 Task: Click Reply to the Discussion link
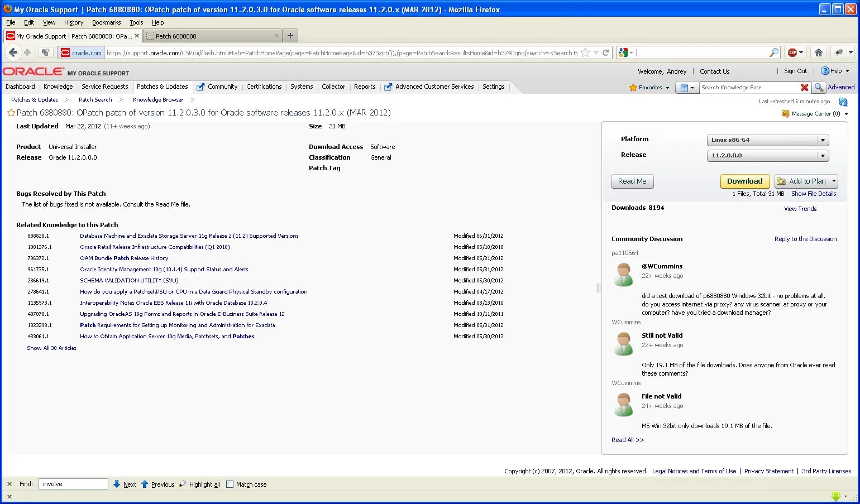tap(805, 239)
